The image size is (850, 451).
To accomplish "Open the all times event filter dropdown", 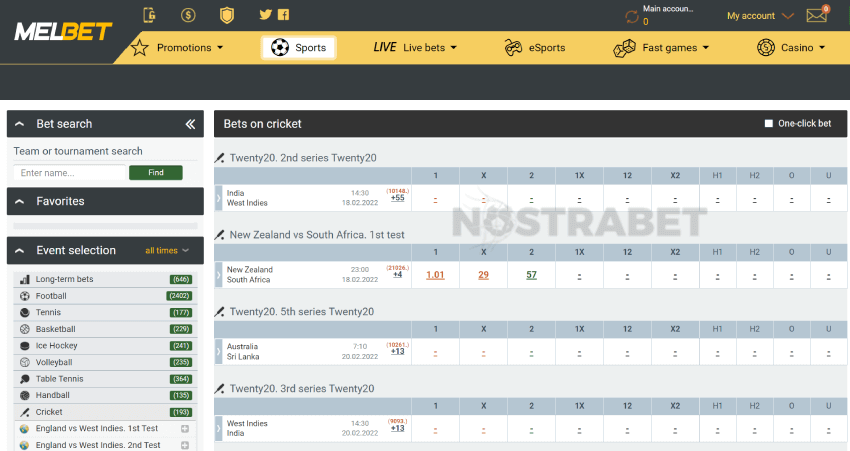I will (x=167, y=250).
